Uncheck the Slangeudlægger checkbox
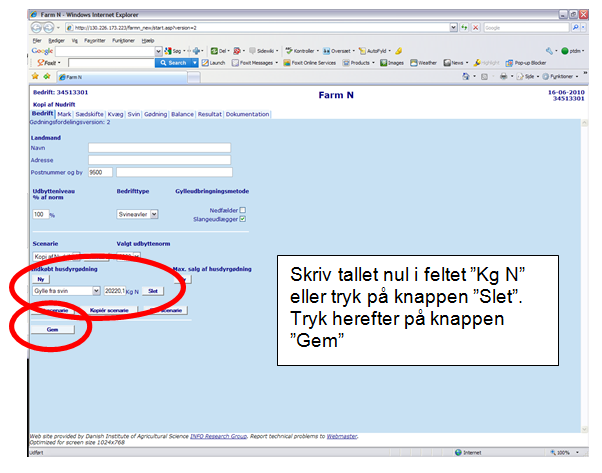Image resolution: width=602 pixels, height=473 pixels. [x=243, y=219]
